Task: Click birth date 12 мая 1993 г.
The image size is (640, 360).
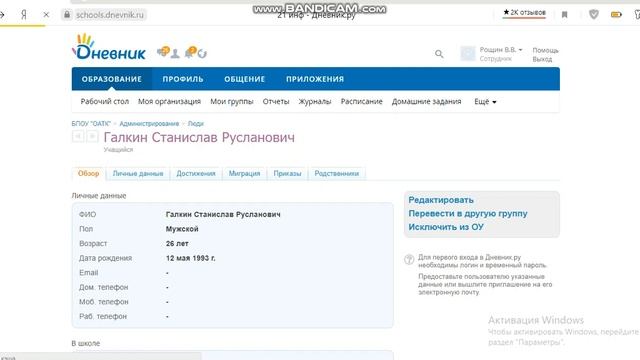Action: pyautogui.click(x=191, y=258)
